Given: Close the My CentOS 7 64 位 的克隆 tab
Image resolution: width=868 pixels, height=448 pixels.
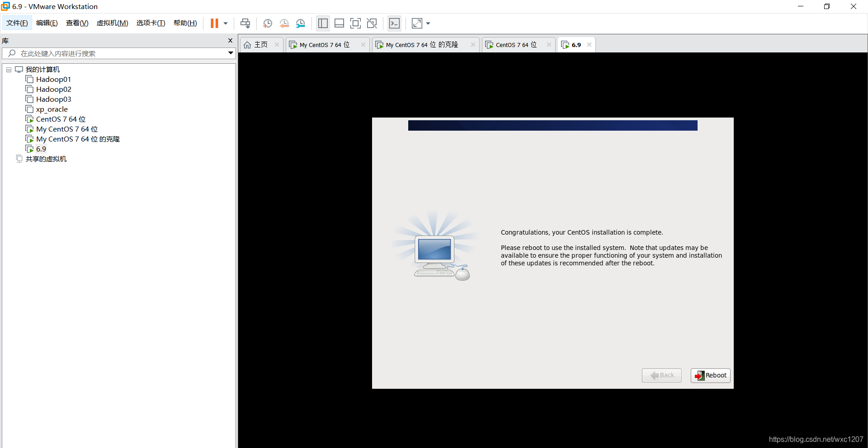Looking at the screenshot, I should (473, 45).
